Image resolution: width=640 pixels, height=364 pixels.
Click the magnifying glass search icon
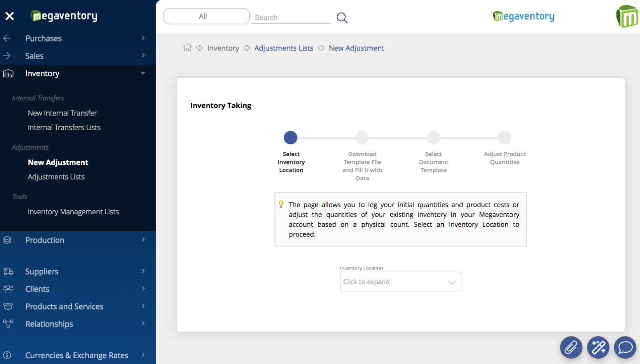pyautogui.click(x=342, y=18)
